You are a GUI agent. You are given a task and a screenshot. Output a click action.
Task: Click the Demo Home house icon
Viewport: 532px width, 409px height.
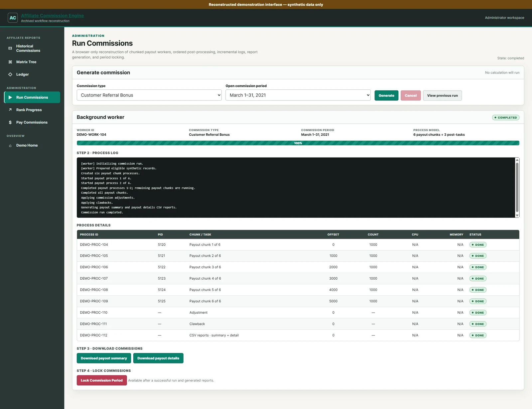[x=10, y=145]
